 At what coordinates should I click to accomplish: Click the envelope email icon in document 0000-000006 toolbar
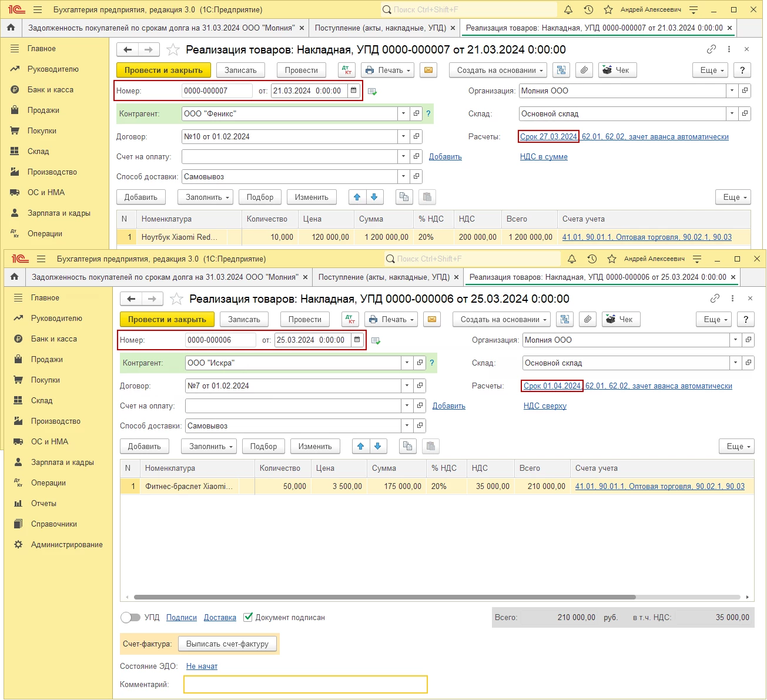[432, 319]
